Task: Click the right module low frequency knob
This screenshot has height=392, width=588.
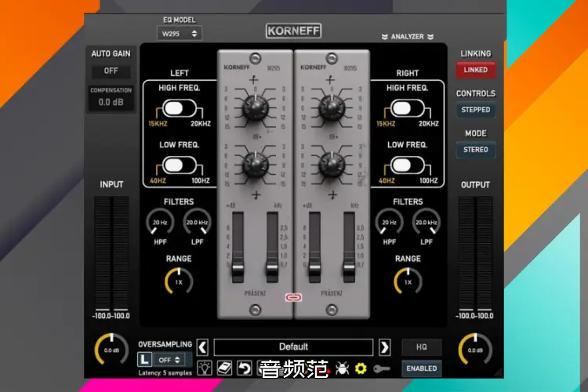Action: (332, 165)
